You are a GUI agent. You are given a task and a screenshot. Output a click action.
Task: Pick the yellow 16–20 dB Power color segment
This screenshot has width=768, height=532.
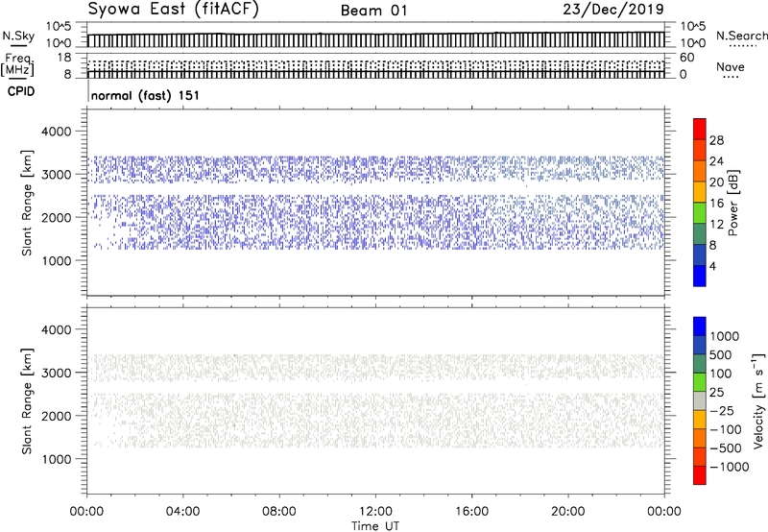point(700,192)
